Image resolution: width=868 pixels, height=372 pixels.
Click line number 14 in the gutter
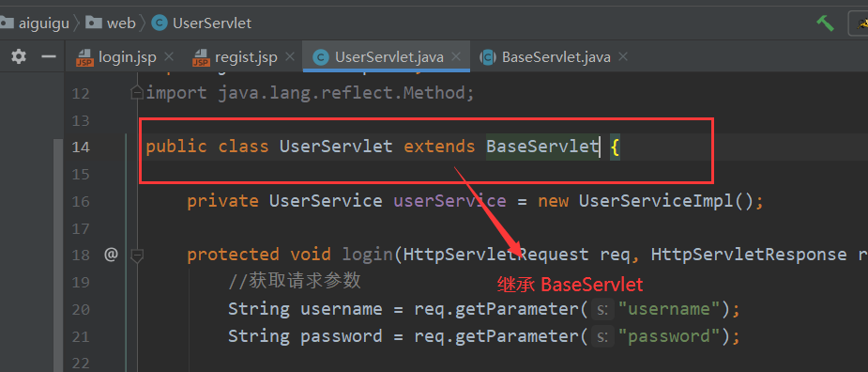coord(81,147)
